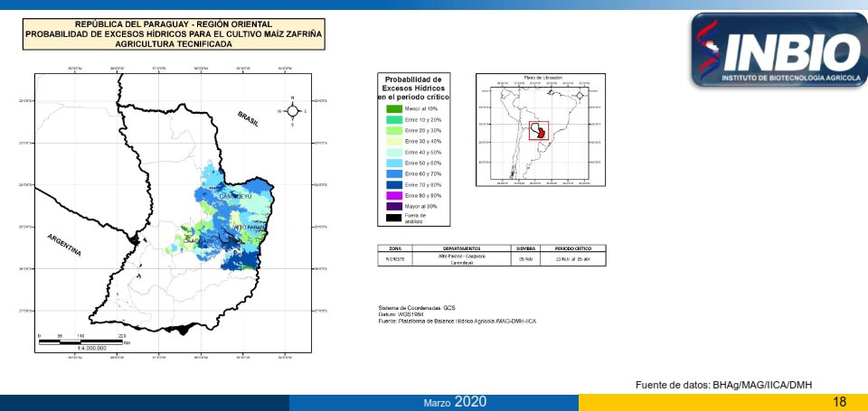Click the map scale bar
The height and width of the screenshot is (411, 868).
(x=83, y=339)
